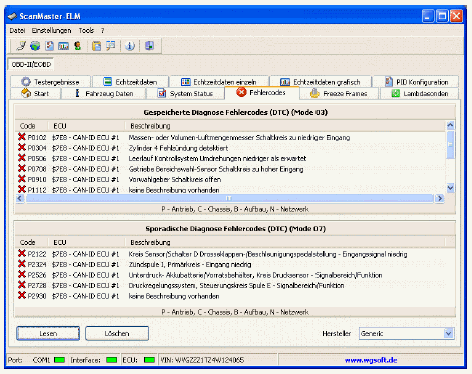Viewport: 472px width, 374px height.
Task: Visit the www.wgsoft.de link
Action: [371, 360]
